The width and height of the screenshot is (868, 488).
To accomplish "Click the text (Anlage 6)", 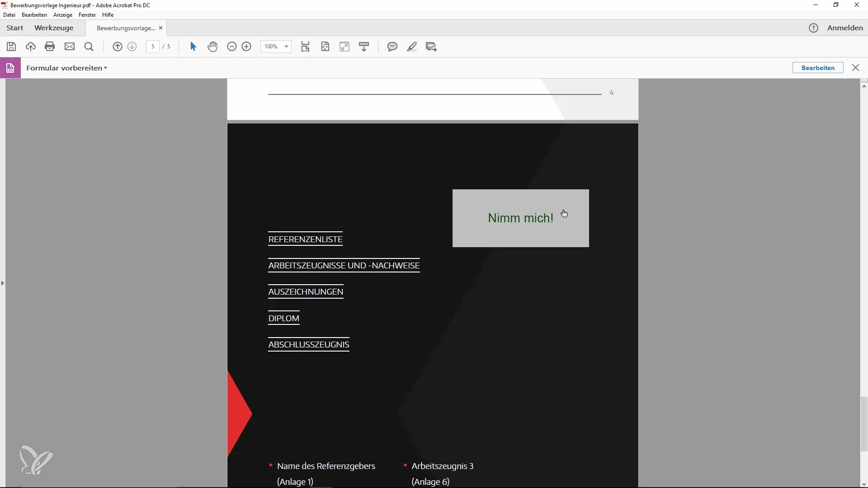I will (430, 482).
